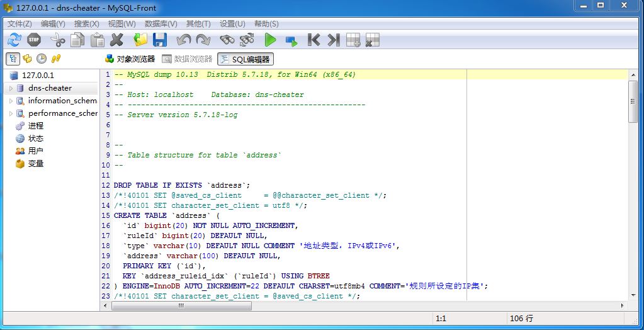Click the vertical scrollbar thumb
The height and width of the screenshot is (330, 644).
point(633,102)
